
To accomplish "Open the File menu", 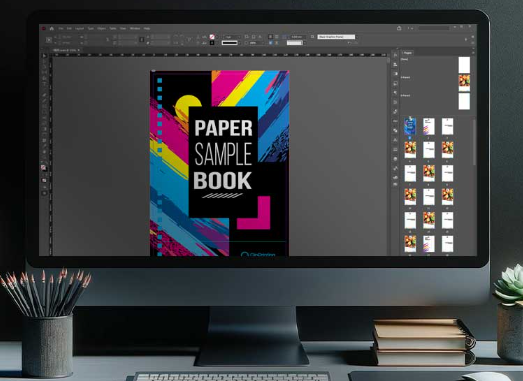I will [x=61, y=29].
